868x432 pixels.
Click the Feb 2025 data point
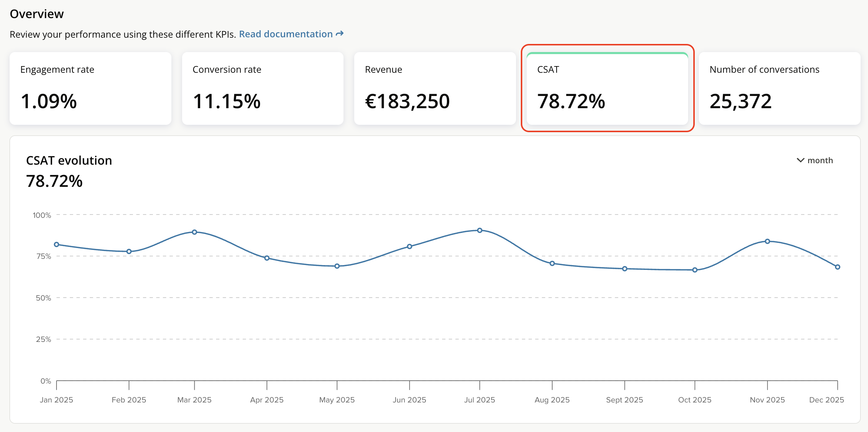(x=129, y=251)
